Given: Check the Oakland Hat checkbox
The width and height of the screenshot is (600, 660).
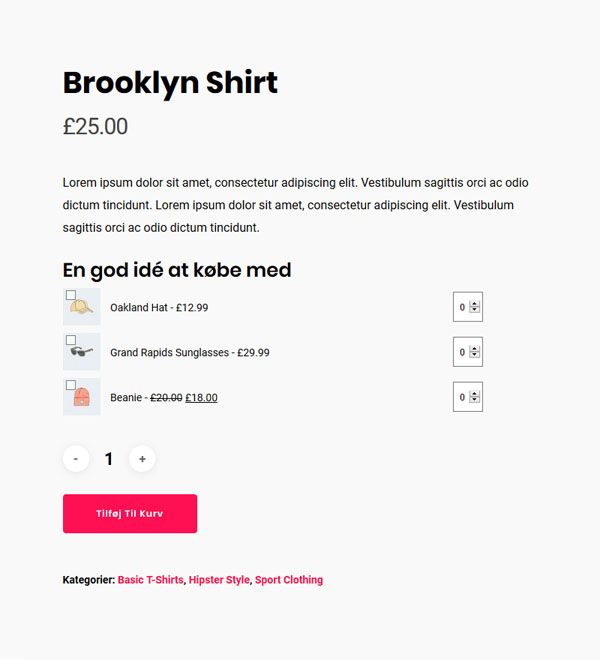Looking at the screenshot, I should (x=71, y=295).
